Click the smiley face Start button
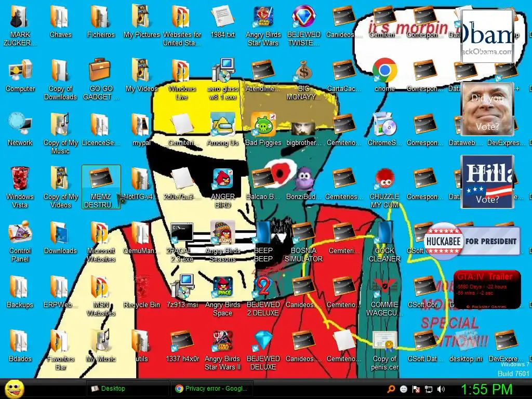The height and width of the screenshot is (399, 532). point(15,389)
